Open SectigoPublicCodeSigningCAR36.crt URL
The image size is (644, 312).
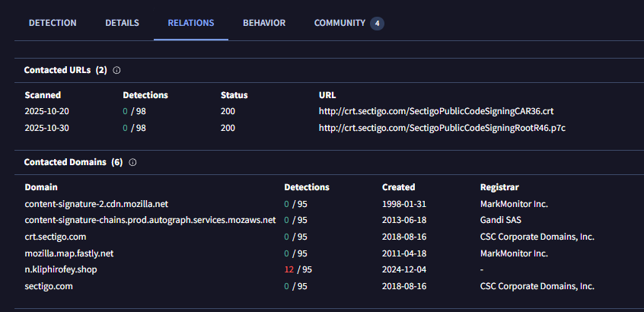click(x=436, y=111)
